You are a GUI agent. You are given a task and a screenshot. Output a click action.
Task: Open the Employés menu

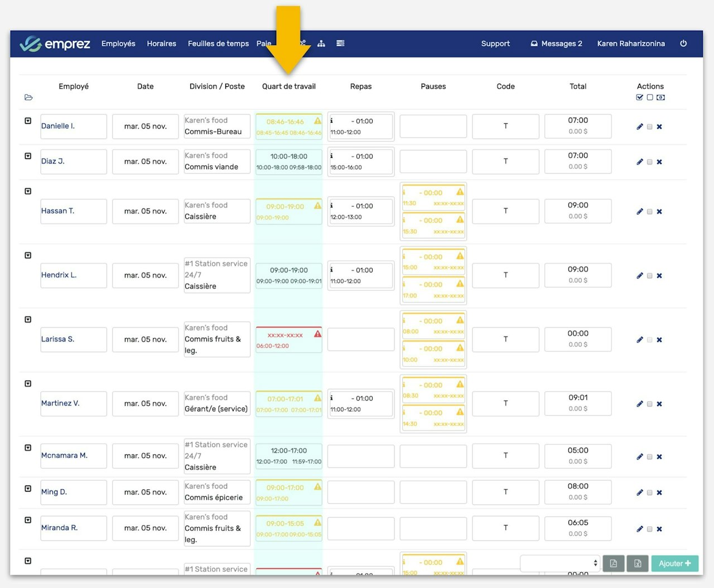click(x=118, y=43)
